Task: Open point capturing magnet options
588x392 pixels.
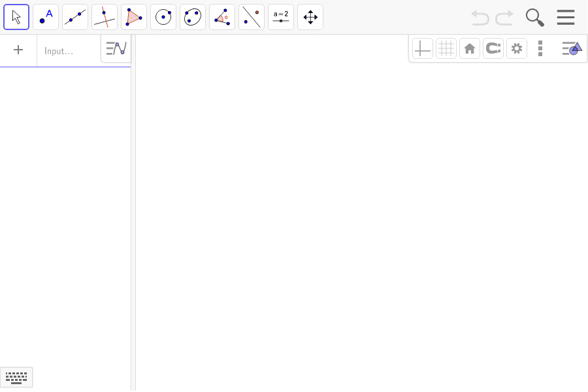Action: [493, 48]
